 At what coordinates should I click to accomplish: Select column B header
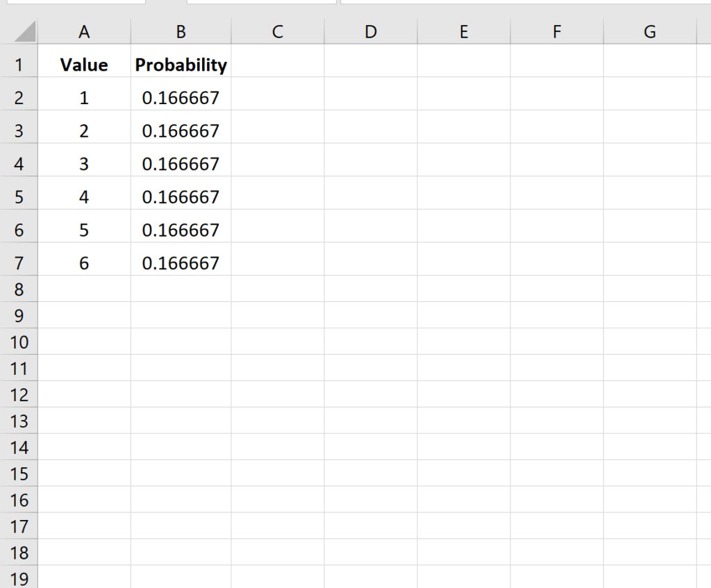tap(181, 32)
